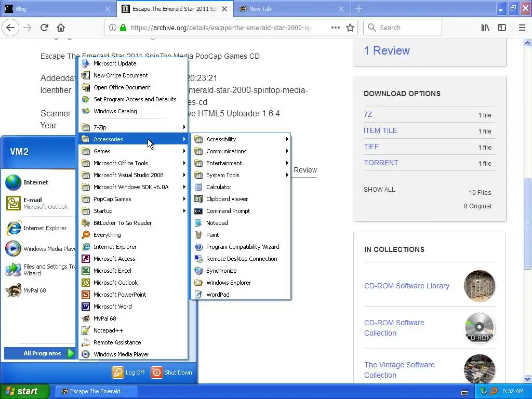Select Escape The Emerald taskbar button
532x399 pixels.
pos(96,391)
